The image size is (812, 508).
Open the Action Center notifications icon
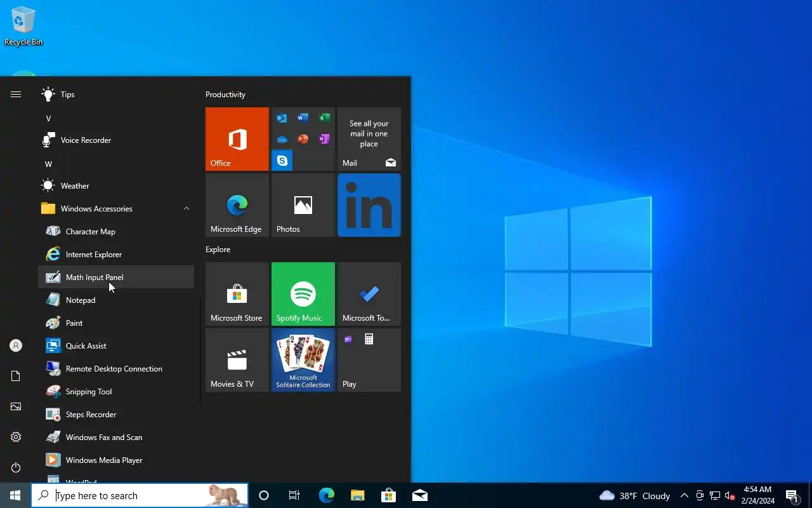point(792,495)
